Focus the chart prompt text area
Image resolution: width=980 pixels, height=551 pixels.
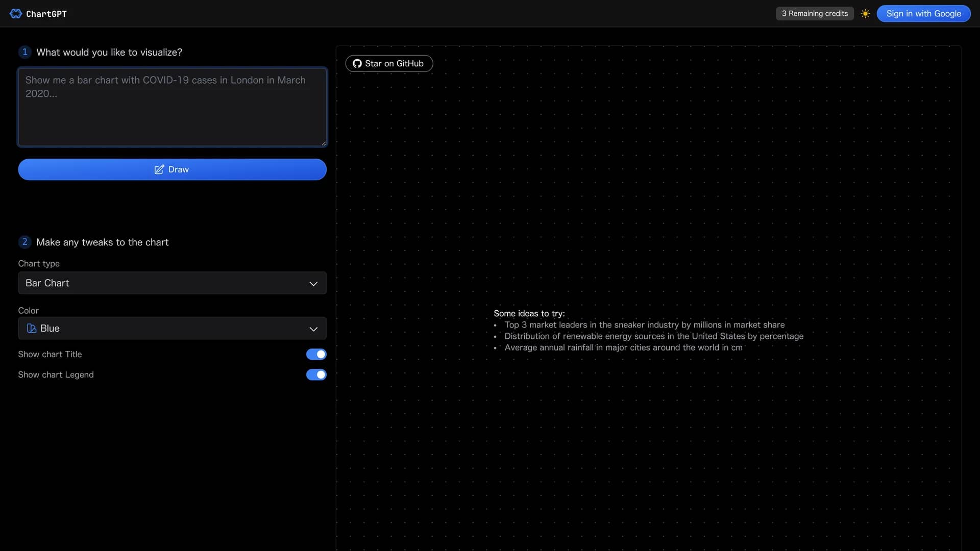point(172,107)
